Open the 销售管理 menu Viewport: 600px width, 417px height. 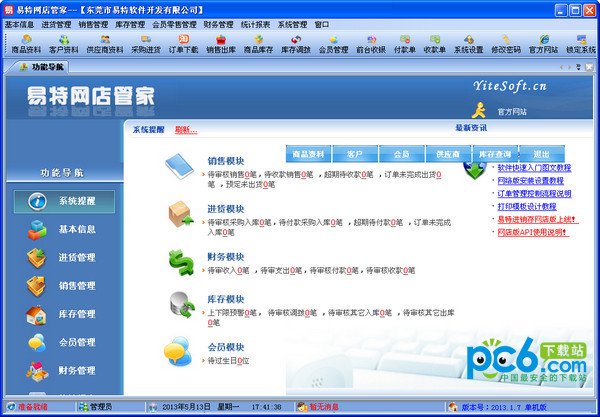[x=93, y=25]
